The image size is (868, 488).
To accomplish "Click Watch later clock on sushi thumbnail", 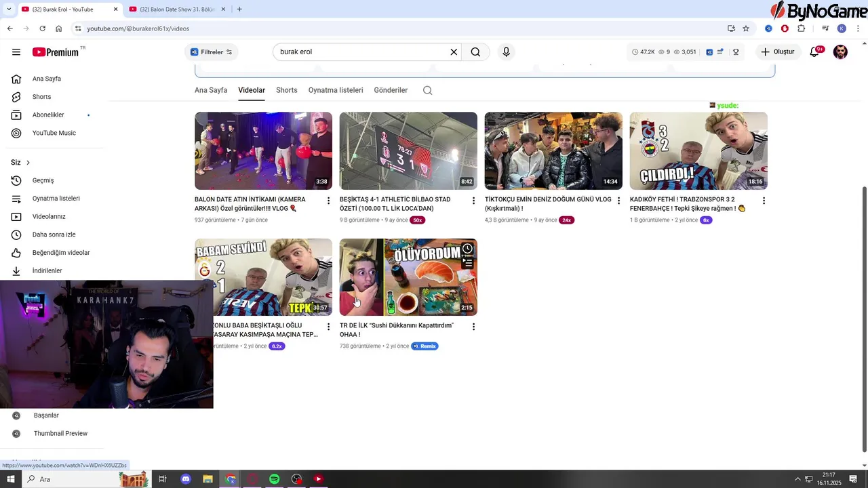I will [x=467, y=249].
